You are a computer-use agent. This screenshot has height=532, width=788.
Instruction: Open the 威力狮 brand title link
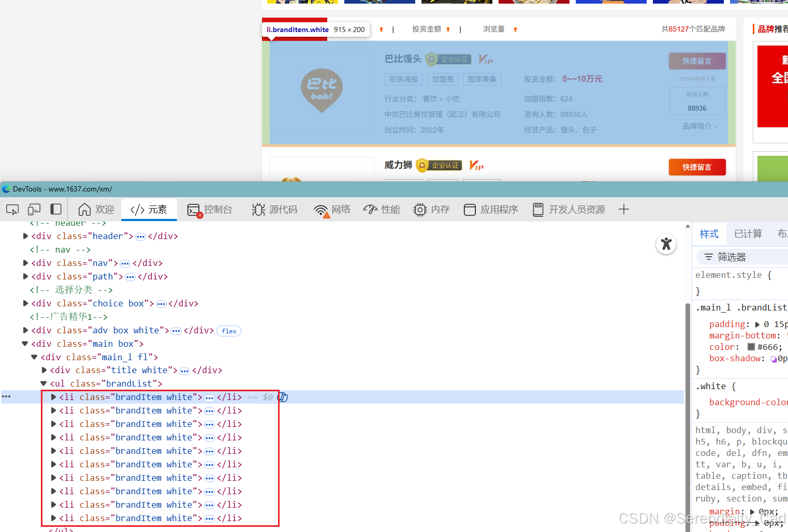click(x=398, y=165)
